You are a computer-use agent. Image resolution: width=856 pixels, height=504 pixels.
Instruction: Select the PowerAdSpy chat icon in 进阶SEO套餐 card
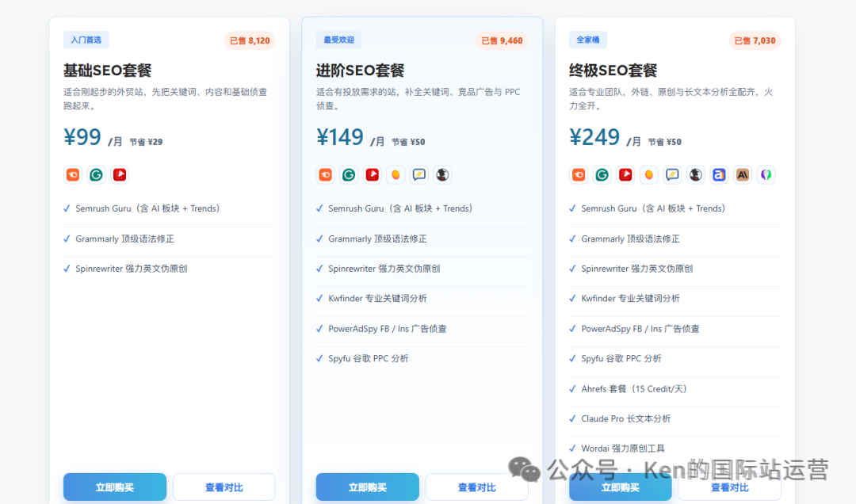pyautogui.click(x=419, y=174)
